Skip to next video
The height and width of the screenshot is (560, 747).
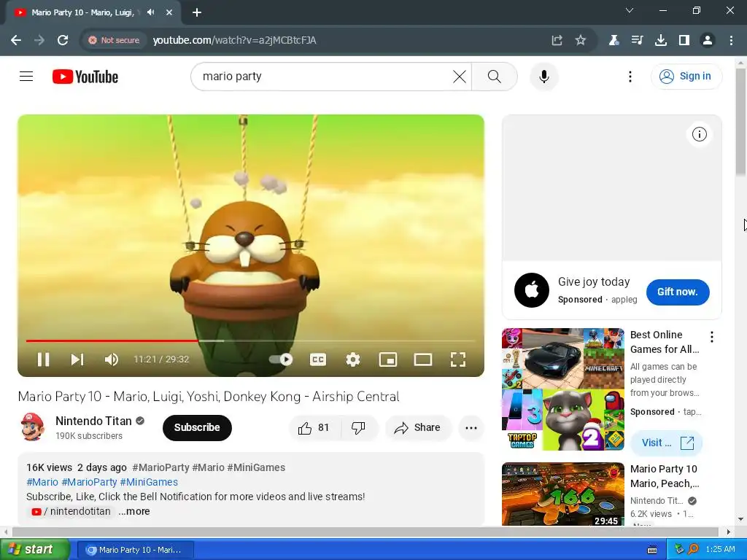coord(77,359)
